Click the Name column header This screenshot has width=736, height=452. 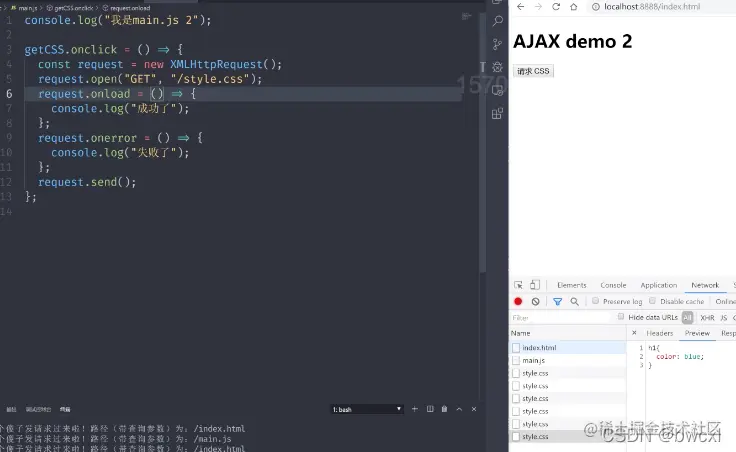tap(567, 333)
